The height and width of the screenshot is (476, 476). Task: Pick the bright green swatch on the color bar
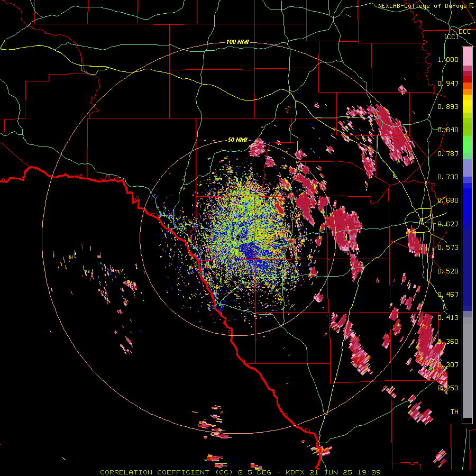pos(467,144)
